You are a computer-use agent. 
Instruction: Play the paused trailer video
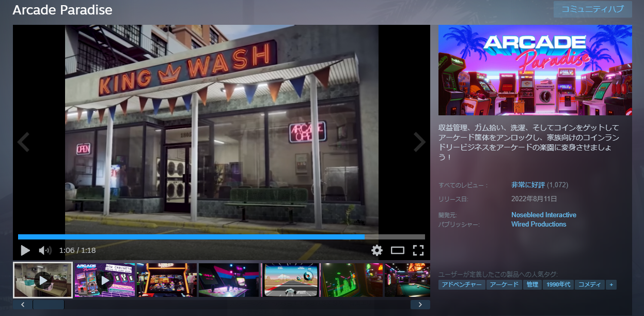pos(25,251)
